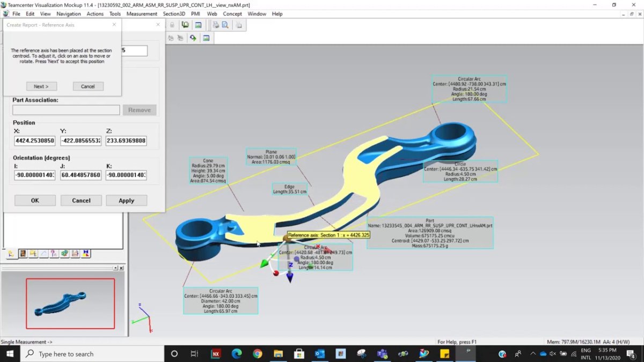This screenshot has width=644, height=362.
Task: Click Next in the Reference Axis dialog
Action: click(41, 86)
